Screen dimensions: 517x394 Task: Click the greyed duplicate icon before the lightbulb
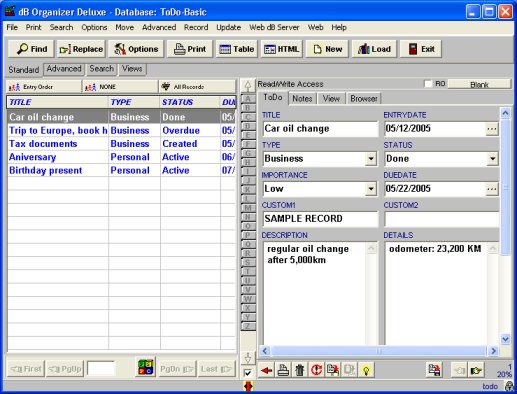click(349, 370)
